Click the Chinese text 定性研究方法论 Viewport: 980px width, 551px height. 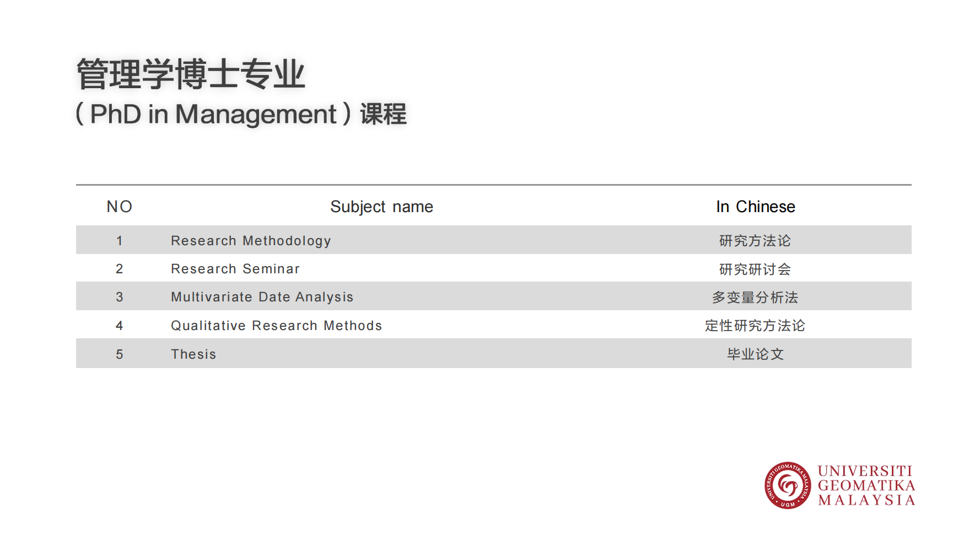click(755, 326)
